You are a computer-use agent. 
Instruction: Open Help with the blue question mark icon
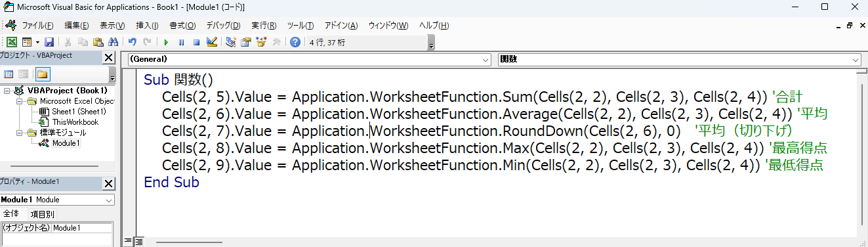295,42
